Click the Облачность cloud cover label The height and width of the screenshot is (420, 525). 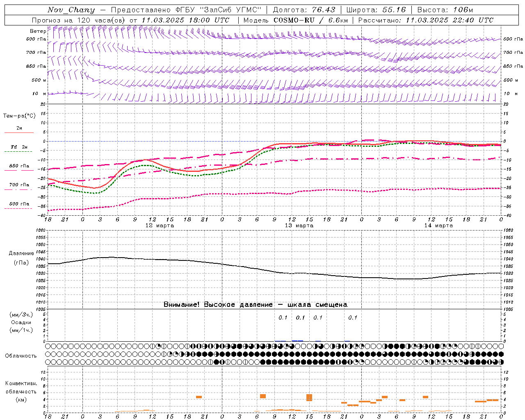coord(21,356)
